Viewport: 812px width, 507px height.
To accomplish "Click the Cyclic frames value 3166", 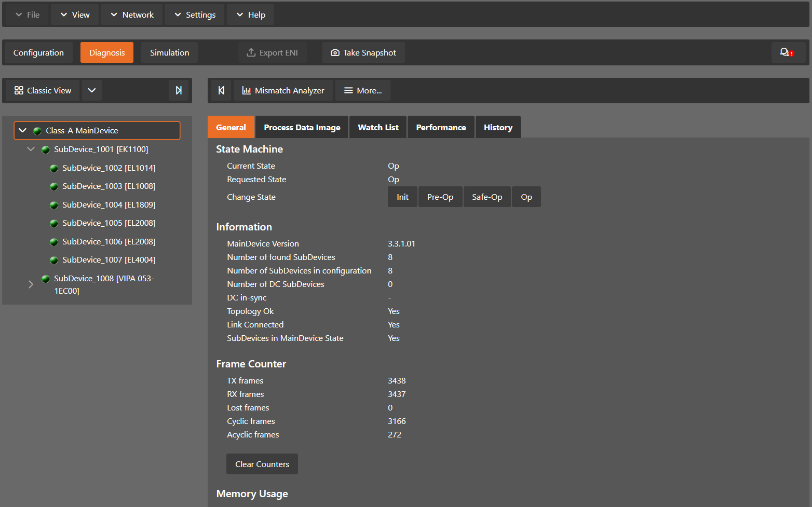I will (x=397, y=421).
